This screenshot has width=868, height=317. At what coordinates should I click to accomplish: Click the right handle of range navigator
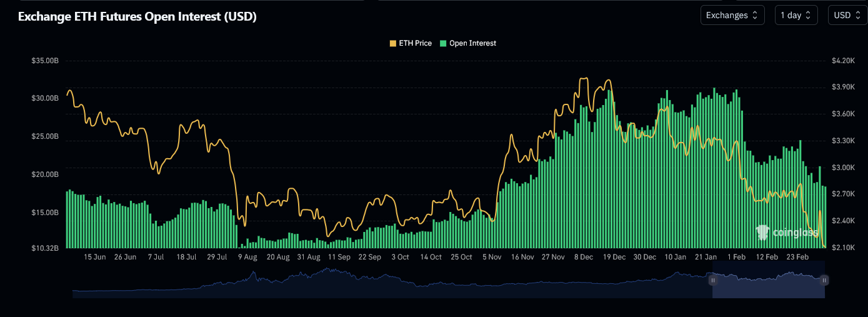pyautogui.click(x=824, y=281)
